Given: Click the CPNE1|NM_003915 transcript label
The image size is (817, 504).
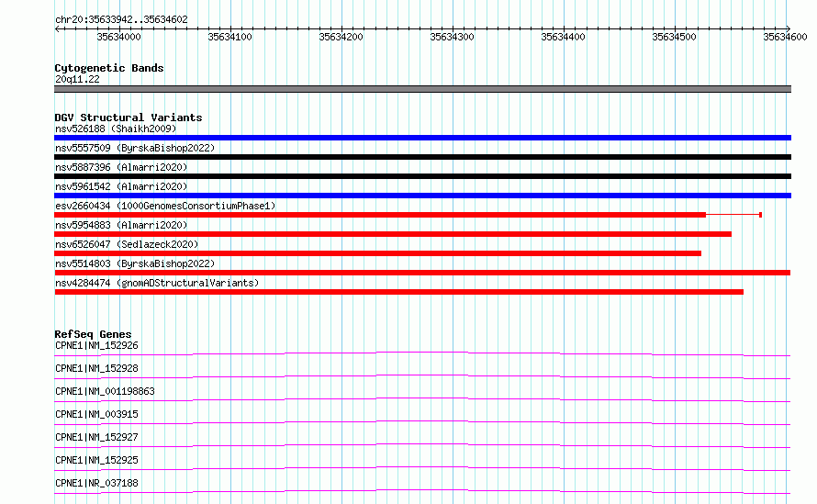Looking at the screenshot, I should [x=97, y=414].
